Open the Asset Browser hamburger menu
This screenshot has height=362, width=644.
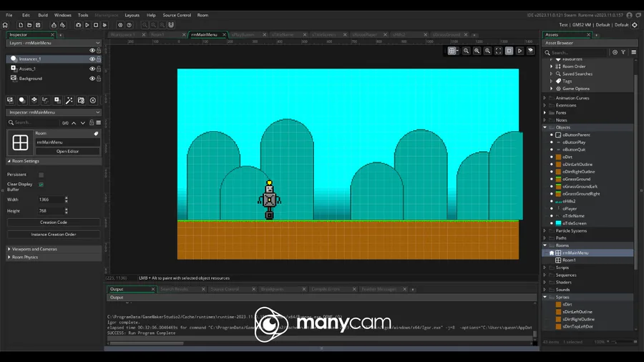click(634, 52)
